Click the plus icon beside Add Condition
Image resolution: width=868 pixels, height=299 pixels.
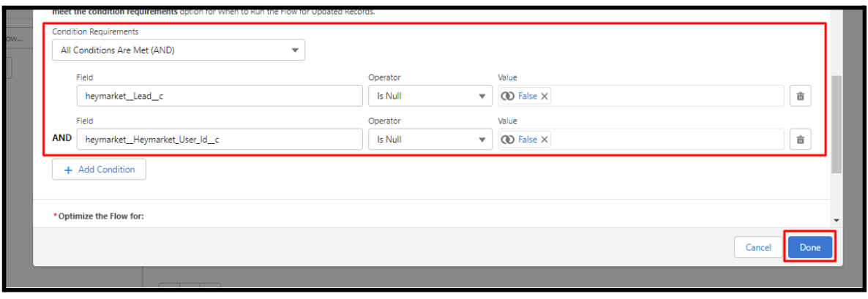tap(69, 170)
